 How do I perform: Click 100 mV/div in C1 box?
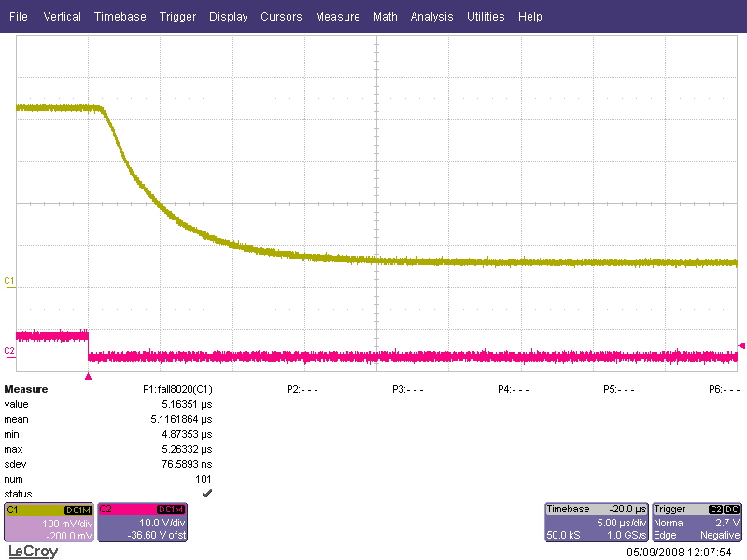coord(66,524)
